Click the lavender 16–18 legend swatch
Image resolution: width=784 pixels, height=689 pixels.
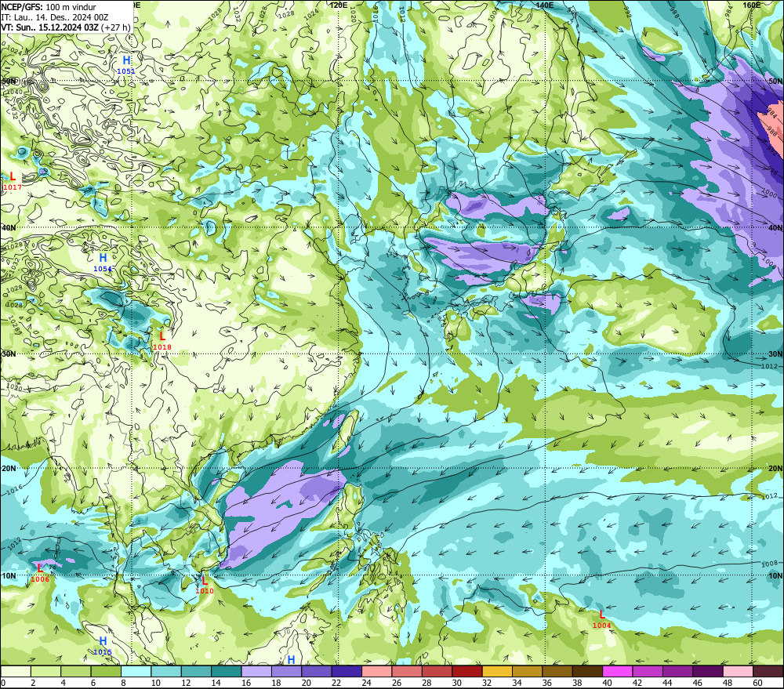[x=256, y=672]
